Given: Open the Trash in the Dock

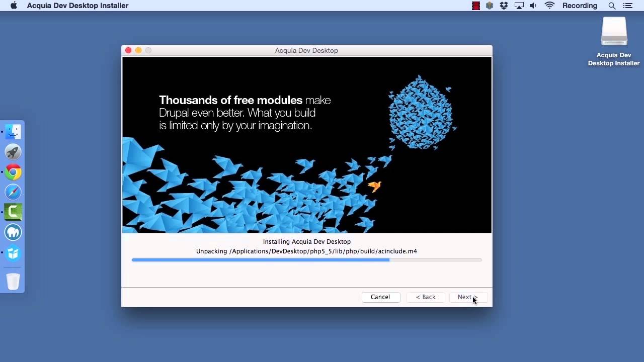Looking at the screenshot, I should [13, 281].
